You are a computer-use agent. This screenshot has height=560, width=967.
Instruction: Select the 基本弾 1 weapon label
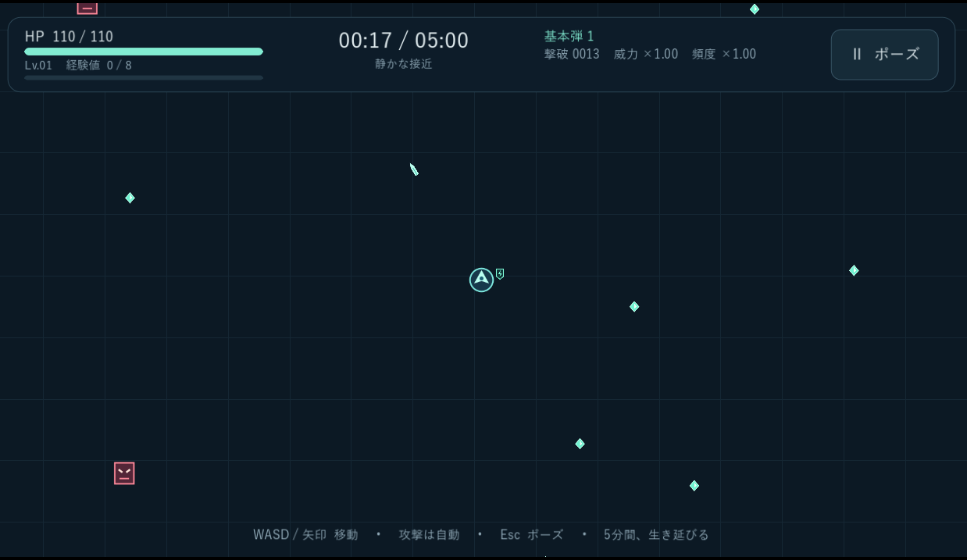pyautogui.click(x=569, y=37)
